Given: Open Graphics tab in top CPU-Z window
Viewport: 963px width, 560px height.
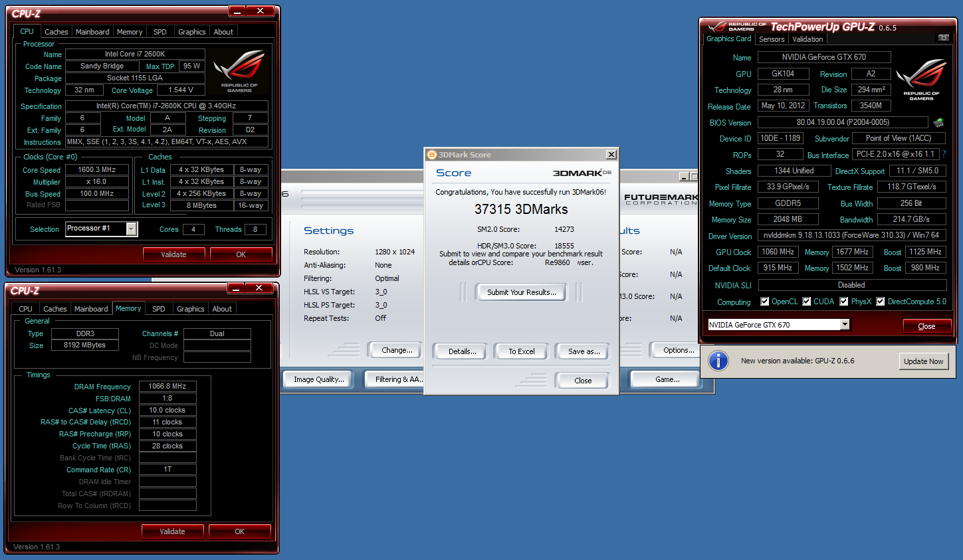Looking at the screenshot, I should (192, 32).
